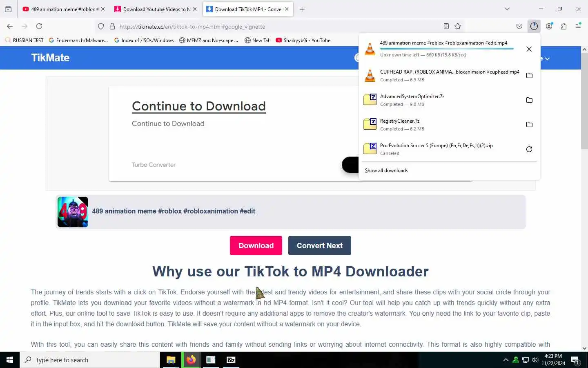Open new browser tab with plus
Image resolution: width=588 pixels, height=368 pixels.
tap(302, 9)
